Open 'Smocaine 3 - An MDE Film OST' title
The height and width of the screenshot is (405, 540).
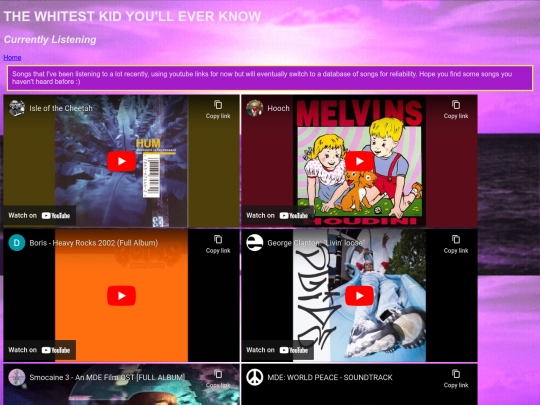click(107, 377)
